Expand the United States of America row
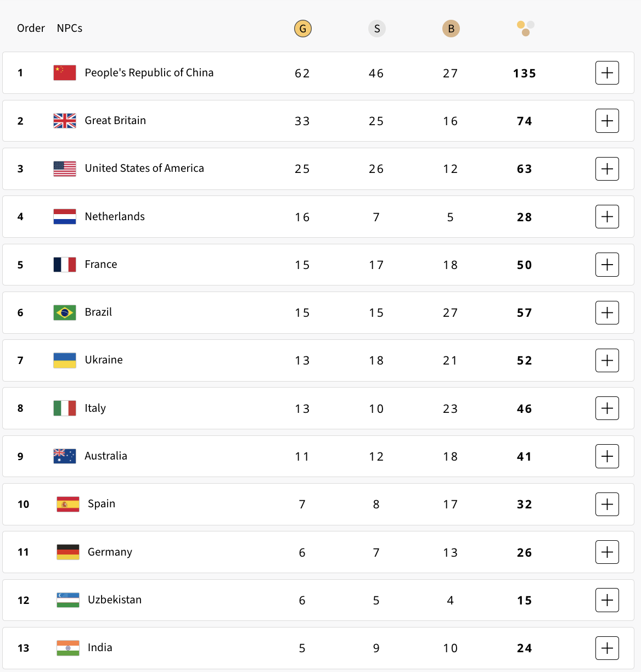This screenshot has height=672, width=641. point(607,169)
